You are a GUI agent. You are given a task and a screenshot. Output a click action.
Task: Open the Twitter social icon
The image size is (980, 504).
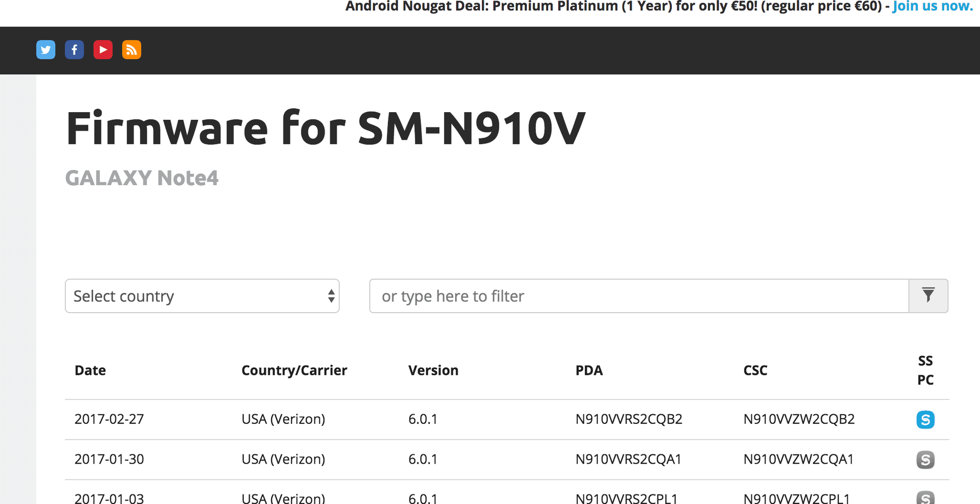click(46, 49)
